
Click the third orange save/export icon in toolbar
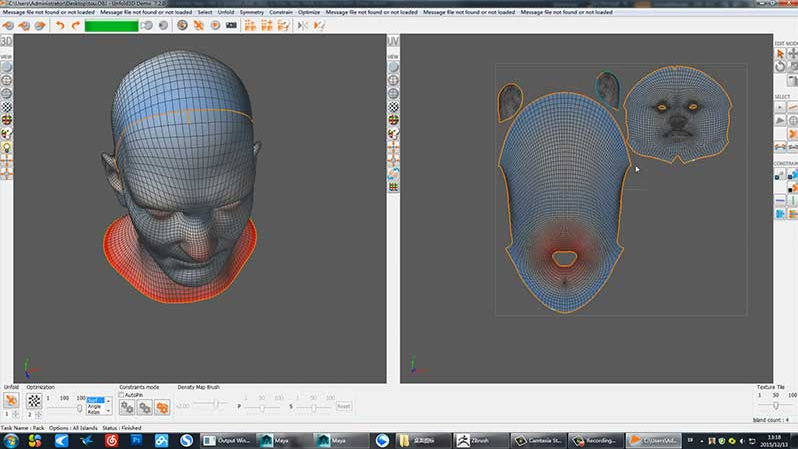point(40,25)
